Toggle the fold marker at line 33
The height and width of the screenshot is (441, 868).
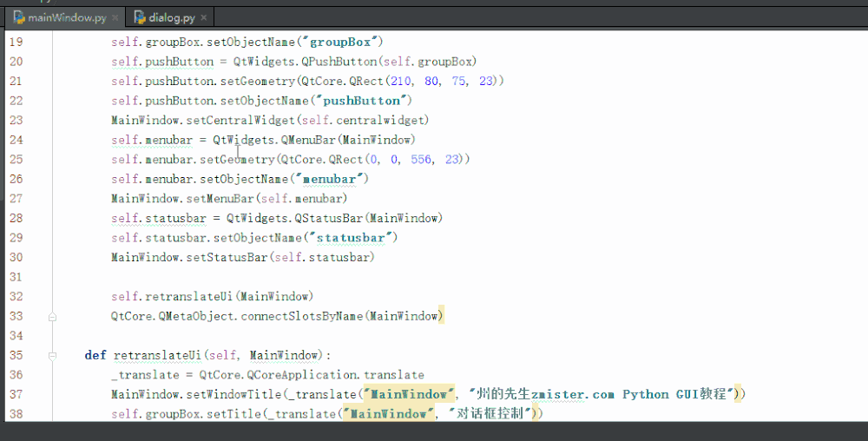pos(52,317)
